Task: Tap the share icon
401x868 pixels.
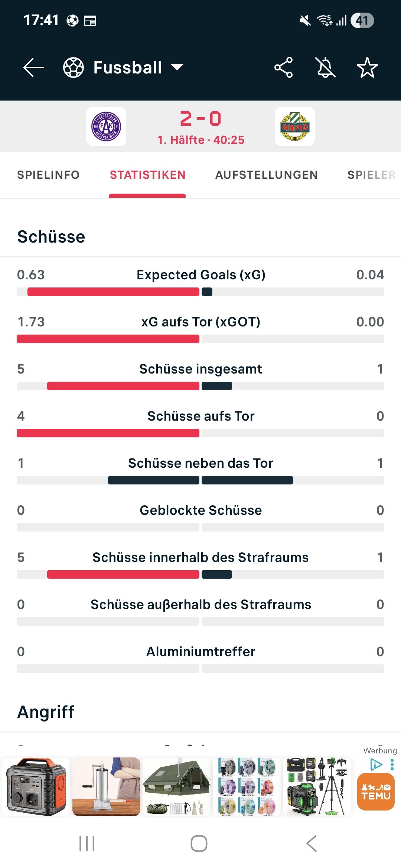Action: (283, 68)
